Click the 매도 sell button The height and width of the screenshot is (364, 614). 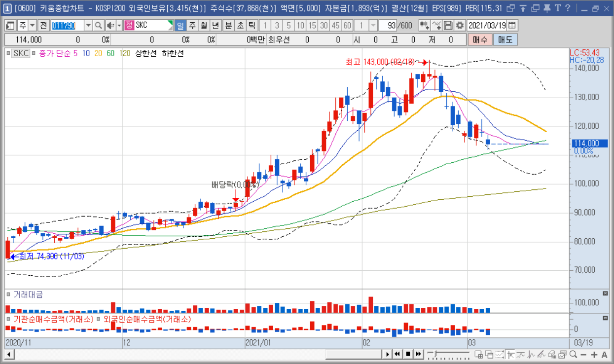(506, 39)
